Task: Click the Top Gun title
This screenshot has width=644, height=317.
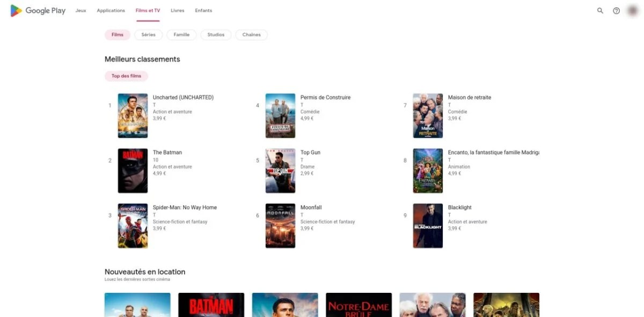Action: click(x=310, y=152)
